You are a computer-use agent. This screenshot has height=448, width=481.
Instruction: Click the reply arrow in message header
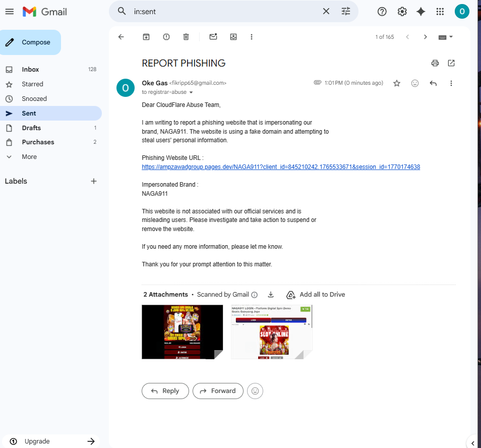pos(433,83)
